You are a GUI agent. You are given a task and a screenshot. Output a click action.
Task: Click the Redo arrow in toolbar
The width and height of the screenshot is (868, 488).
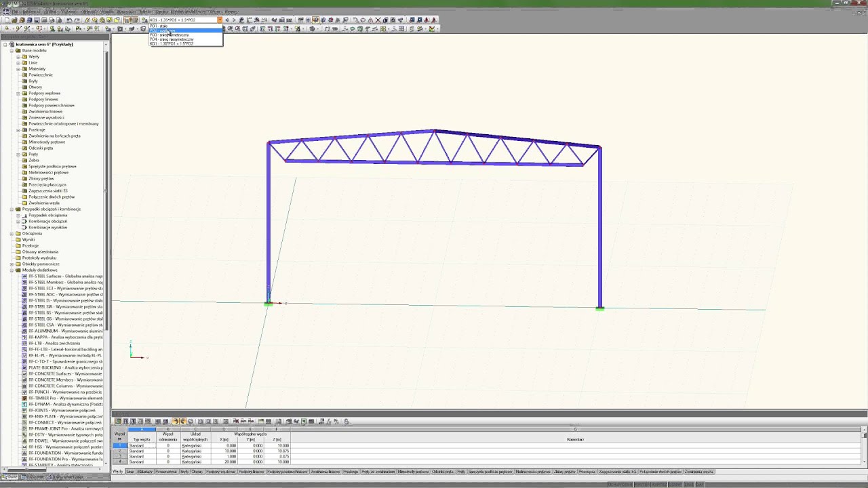[x=76, y=20]
